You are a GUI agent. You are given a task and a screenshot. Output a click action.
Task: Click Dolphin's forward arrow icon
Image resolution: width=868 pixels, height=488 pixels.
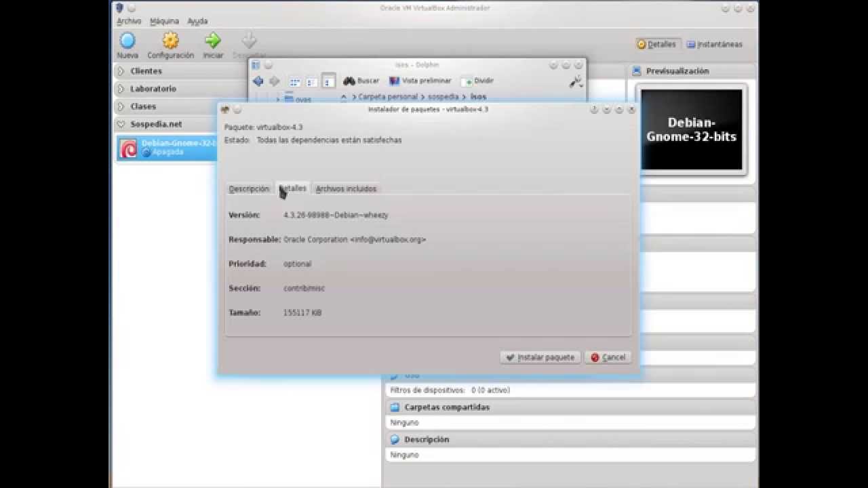(274, 81)
